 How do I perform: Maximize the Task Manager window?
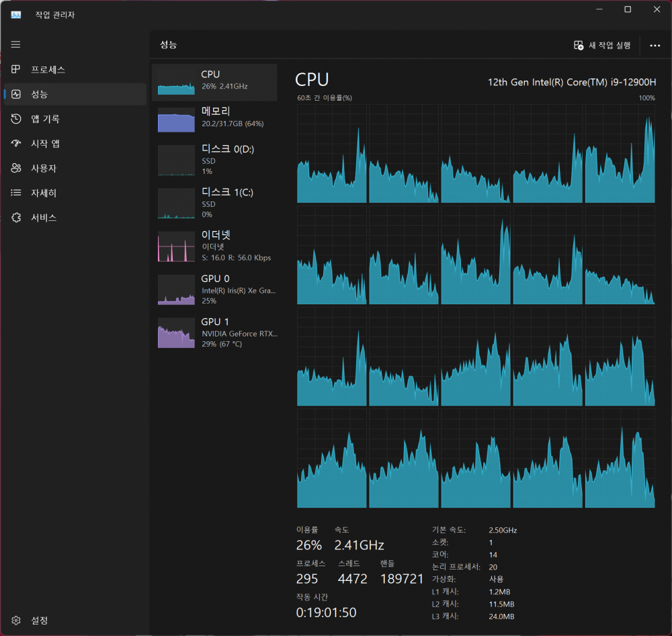[628, 9]
